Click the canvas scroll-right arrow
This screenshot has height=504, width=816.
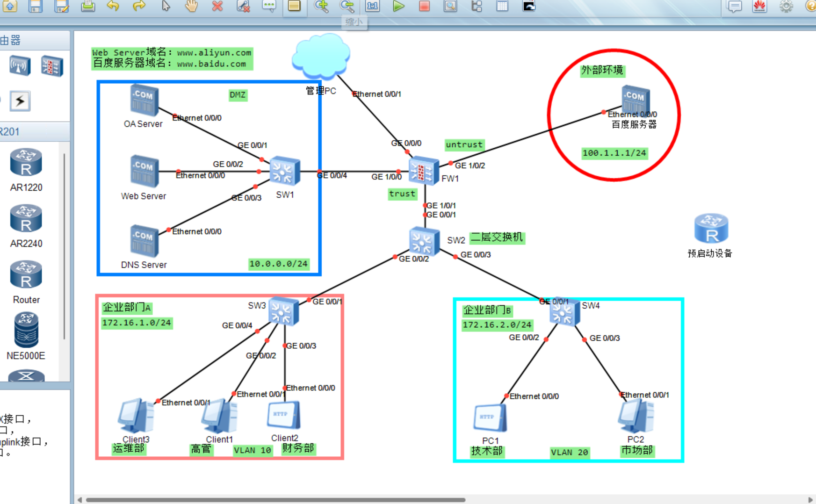[810, 500]
